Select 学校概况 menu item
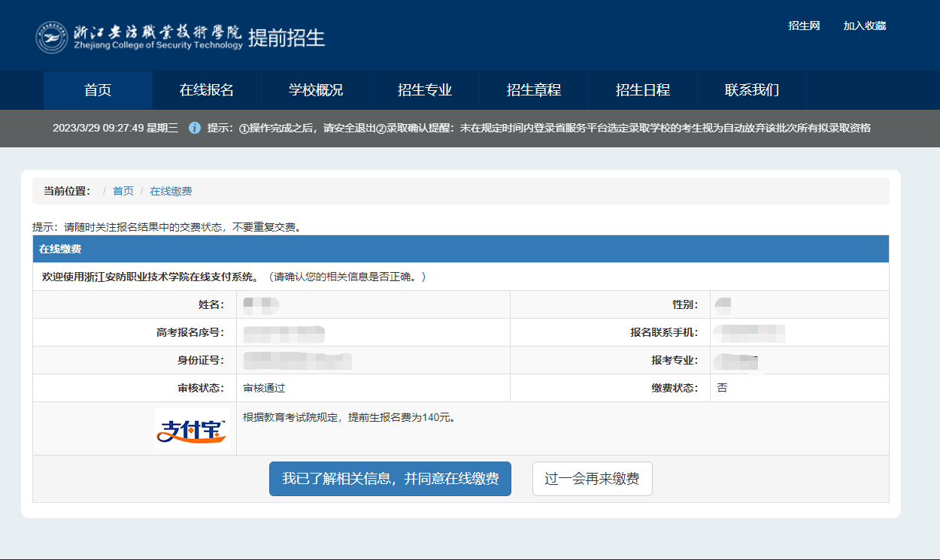Viewport: 940px width, 560px height. (316, 90)
